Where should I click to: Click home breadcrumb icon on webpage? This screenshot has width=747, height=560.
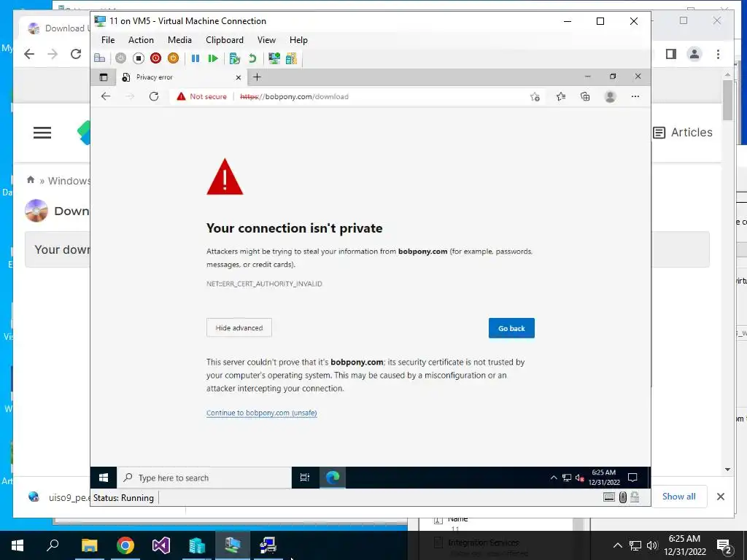coord(31,179)
